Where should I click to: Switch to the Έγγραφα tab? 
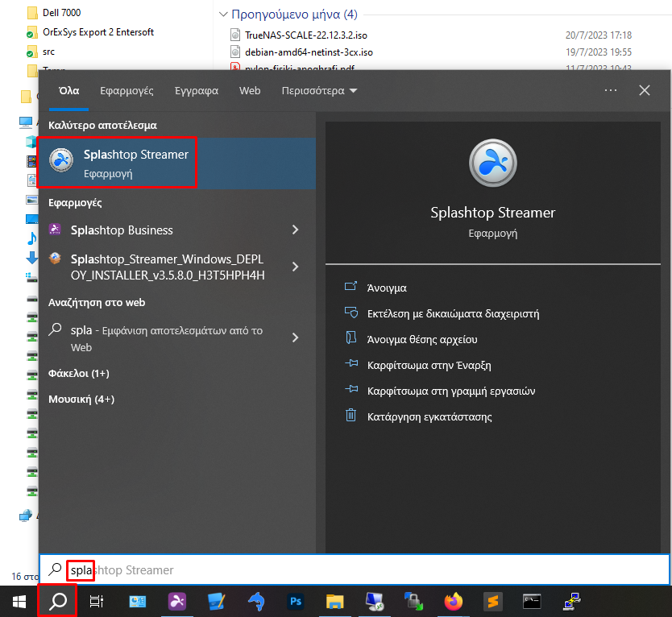[x=197, y=91]
